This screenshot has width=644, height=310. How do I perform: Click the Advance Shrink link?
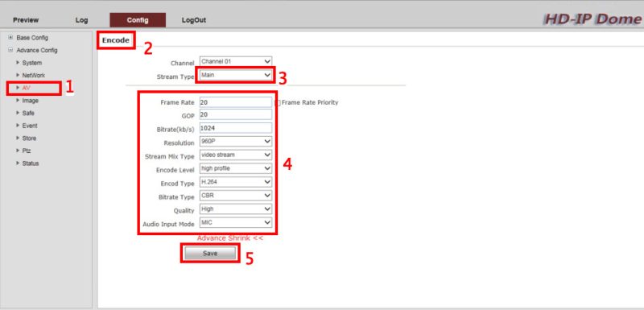coord(230,238)
